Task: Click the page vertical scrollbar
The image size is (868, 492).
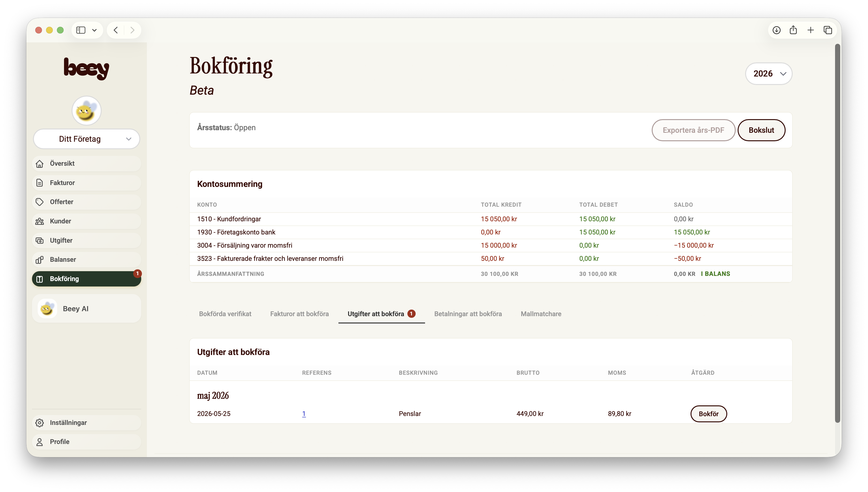Action: [x=837, y=233]
